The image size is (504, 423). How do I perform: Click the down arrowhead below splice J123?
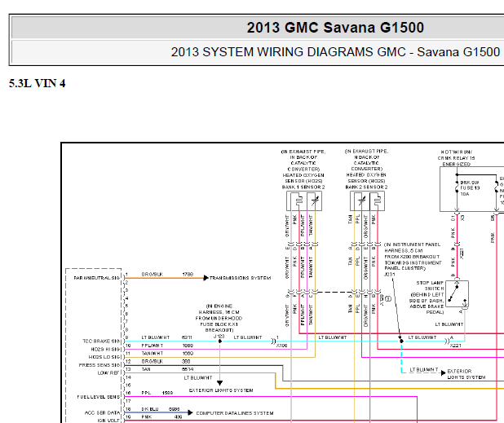[220, 383]
